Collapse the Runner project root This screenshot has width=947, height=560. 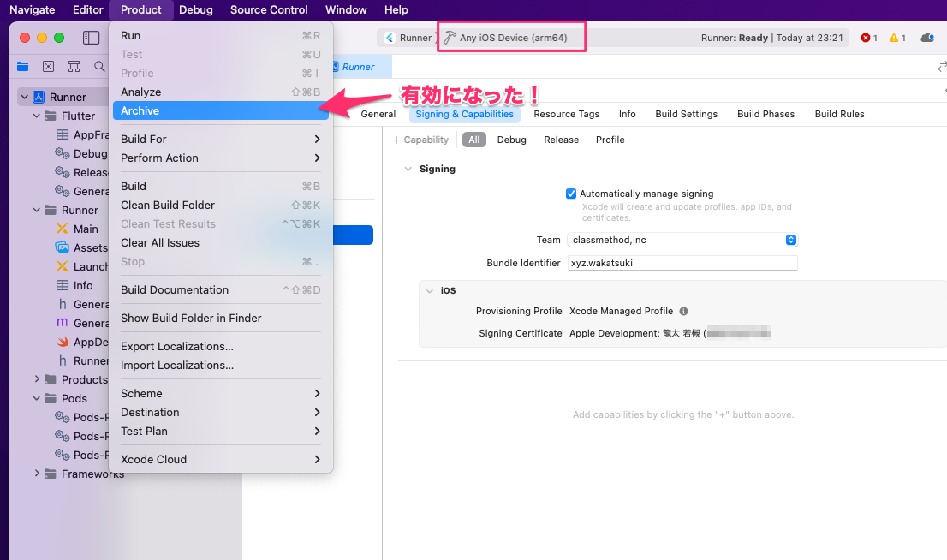(x=24, y=97)
